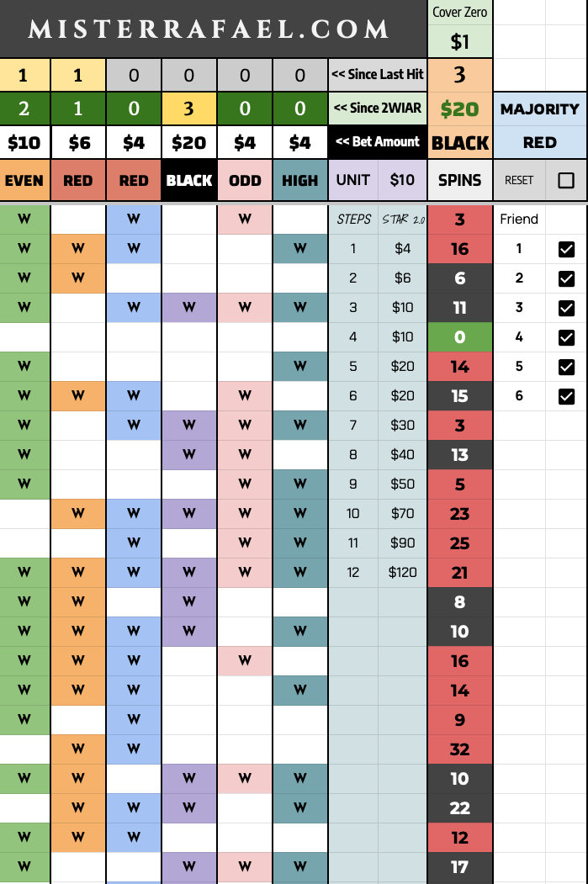Click the first spin entry showing 3
588x884 pixels.
[x=460, y=220]
